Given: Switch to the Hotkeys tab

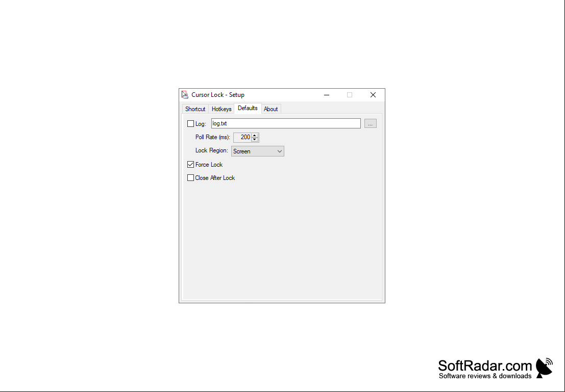Looking at the screenshot, I should coord(222,109).
